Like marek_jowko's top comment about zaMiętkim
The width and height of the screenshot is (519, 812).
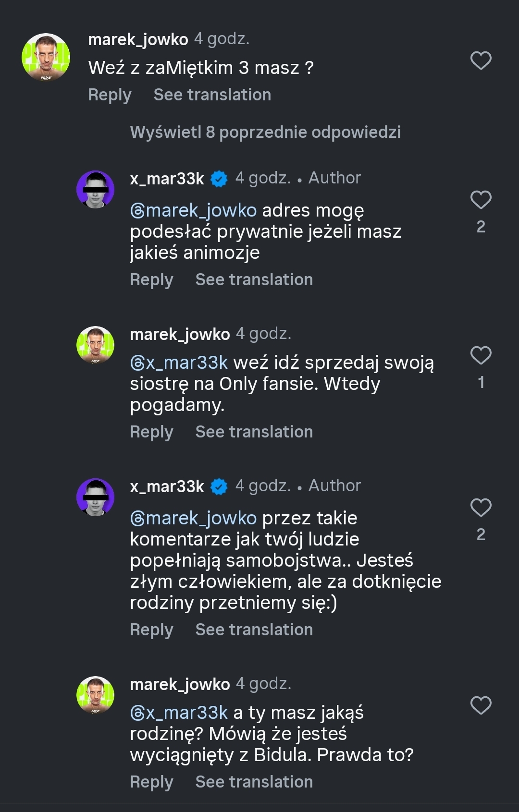(x=481, y=61)
